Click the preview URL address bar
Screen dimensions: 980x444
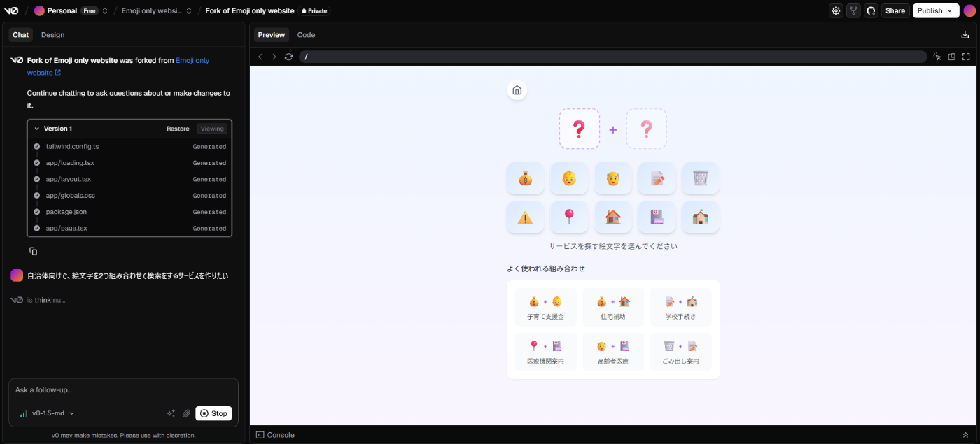point(612,57)
